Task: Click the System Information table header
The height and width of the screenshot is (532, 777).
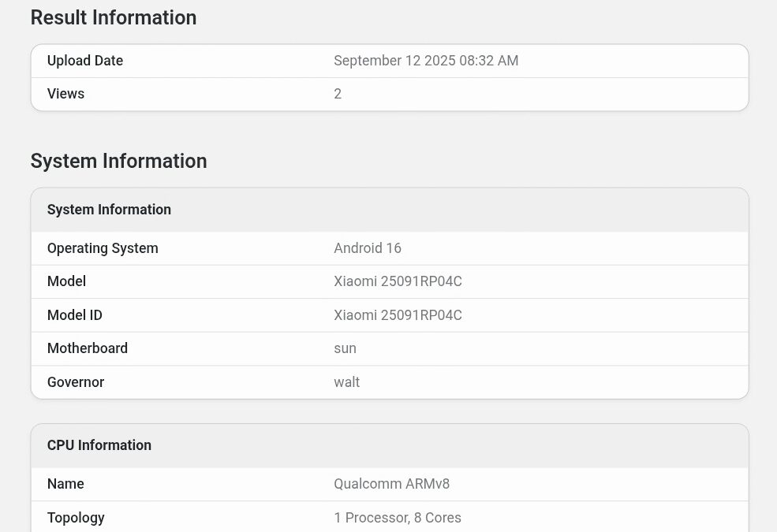Action: tap(109, 210)
